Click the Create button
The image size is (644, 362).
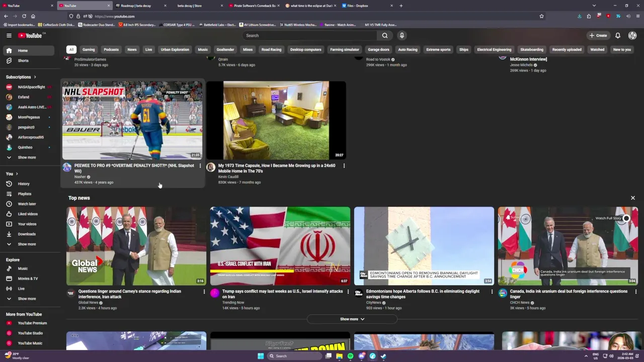coord(598,35)
